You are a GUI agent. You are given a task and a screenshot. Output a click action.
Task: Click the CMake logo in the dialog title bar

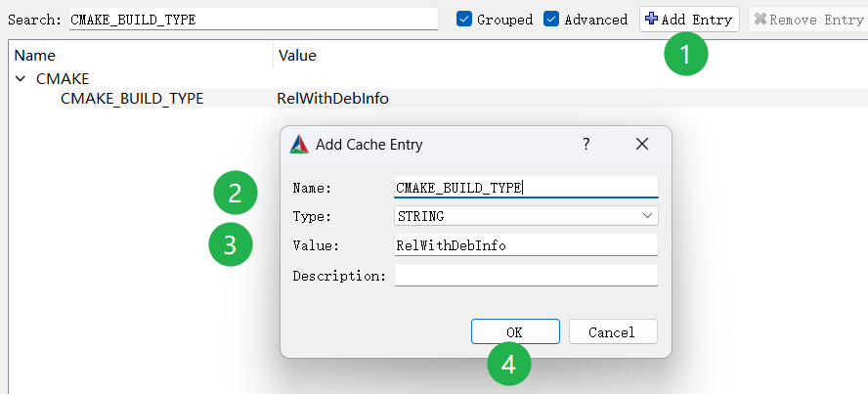click(x=299, y=145)
